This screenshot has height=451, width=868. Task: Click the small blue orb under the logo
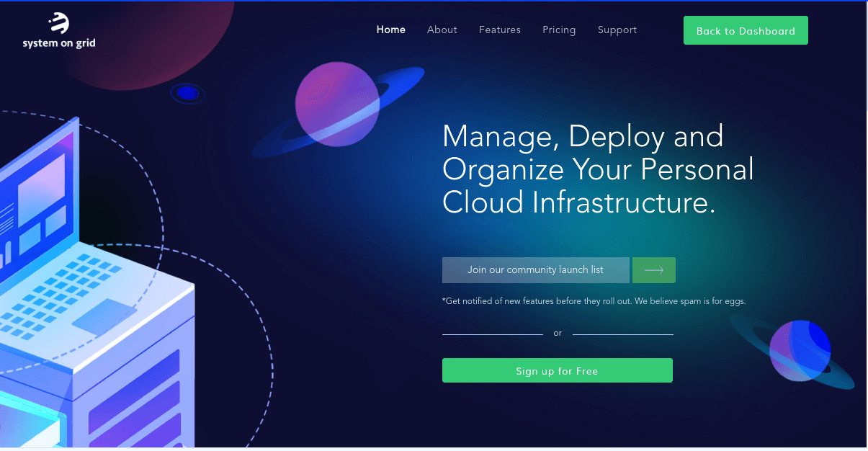[188, 93]
